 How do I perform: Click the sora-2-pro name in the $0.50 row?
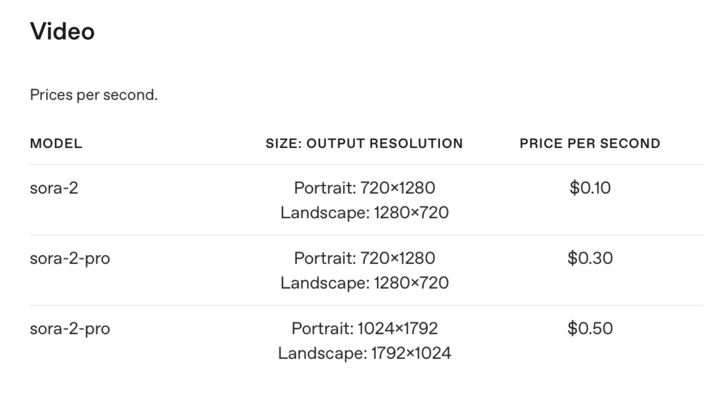[70, 328]
